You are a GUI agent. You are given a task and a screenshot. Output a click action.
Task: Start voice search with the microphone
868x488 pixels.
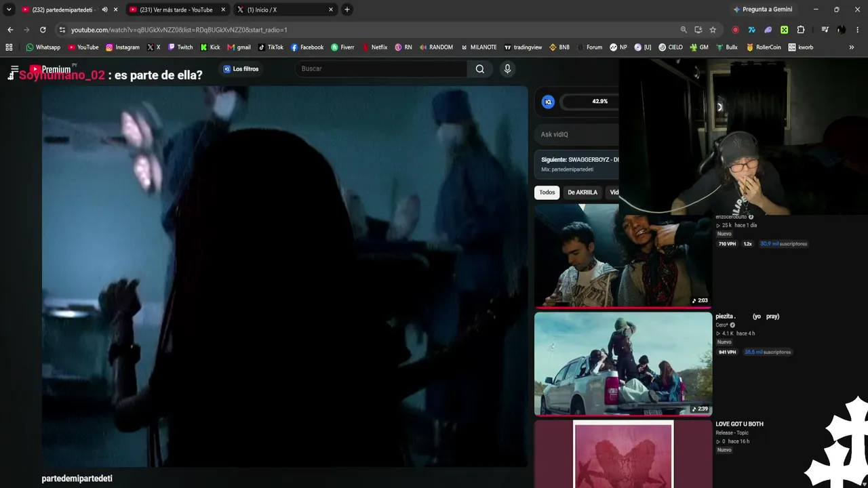tap(507, 68)
